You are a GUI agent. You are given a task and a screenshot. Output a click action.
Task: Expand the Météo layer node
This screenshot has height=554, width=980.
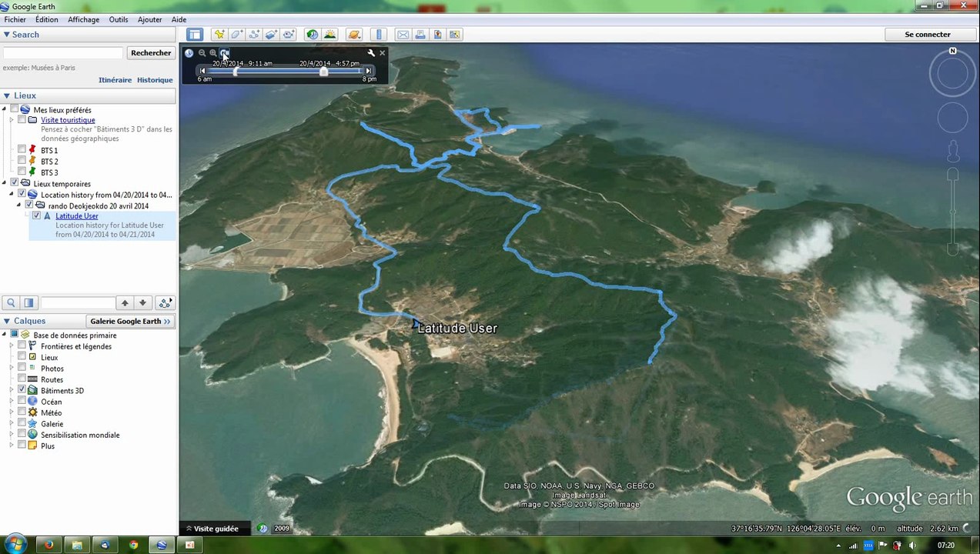tap(12, 412)
